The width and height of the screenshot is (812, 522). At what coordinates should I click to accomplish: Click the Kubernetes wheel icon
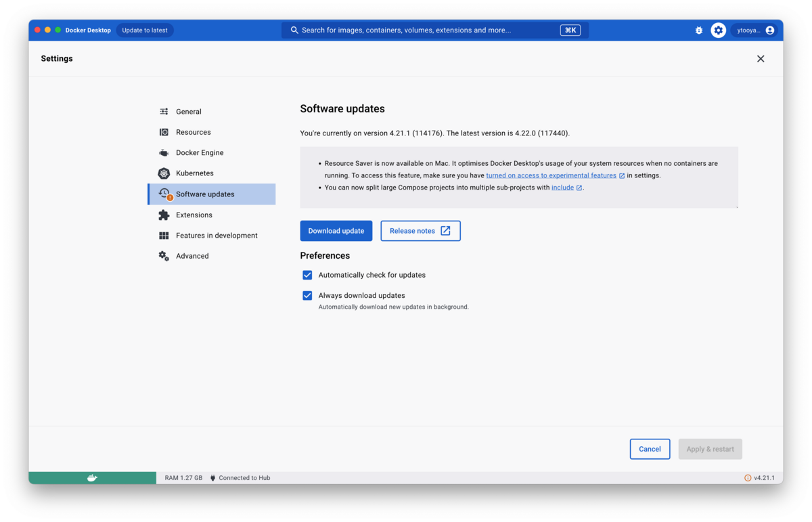[x=164, y=173]
